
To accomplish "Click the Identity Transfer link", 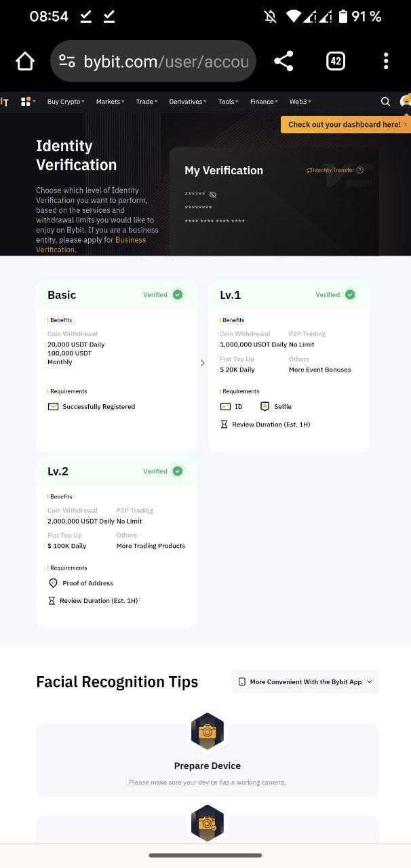I will coord(332,170).
